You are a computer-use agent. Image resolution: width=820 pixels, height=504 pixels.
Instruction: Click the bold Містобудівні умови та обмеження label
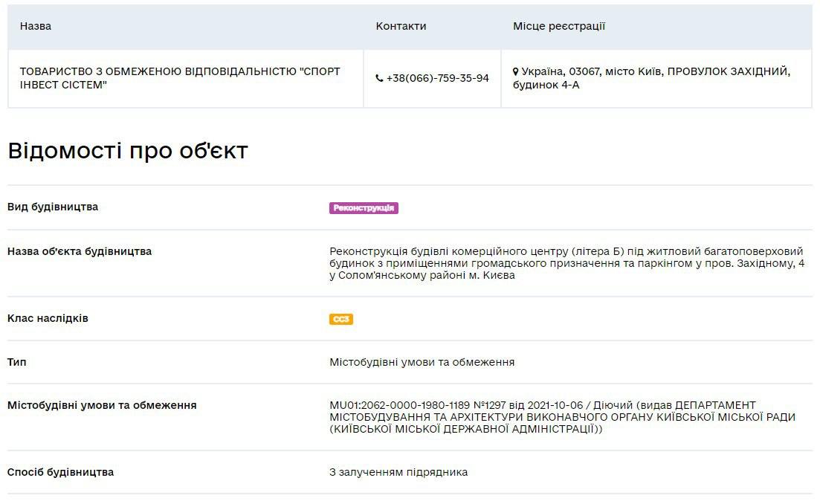[x=102, y=405]
